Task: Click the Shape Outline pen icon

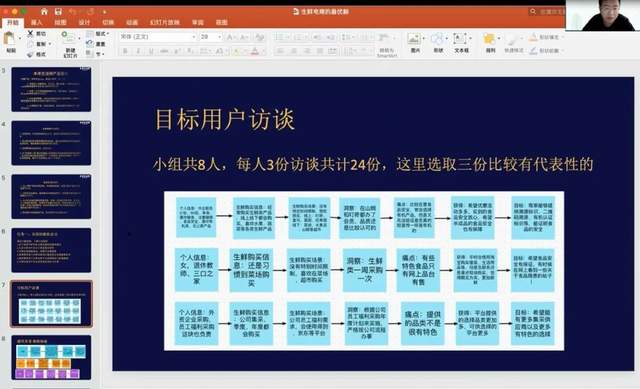Action: [x=533, y=51]
